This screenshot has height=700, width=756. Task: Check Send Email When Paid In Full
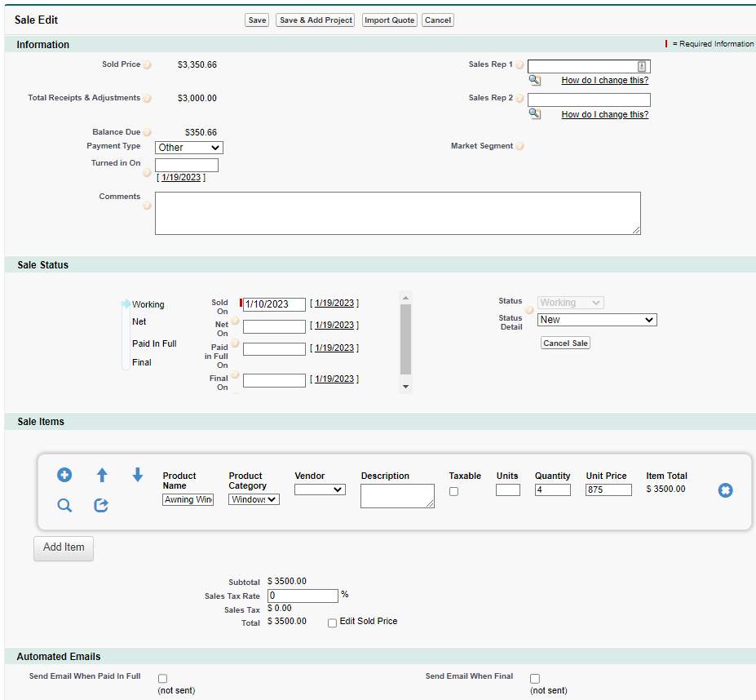pos(163,679)
